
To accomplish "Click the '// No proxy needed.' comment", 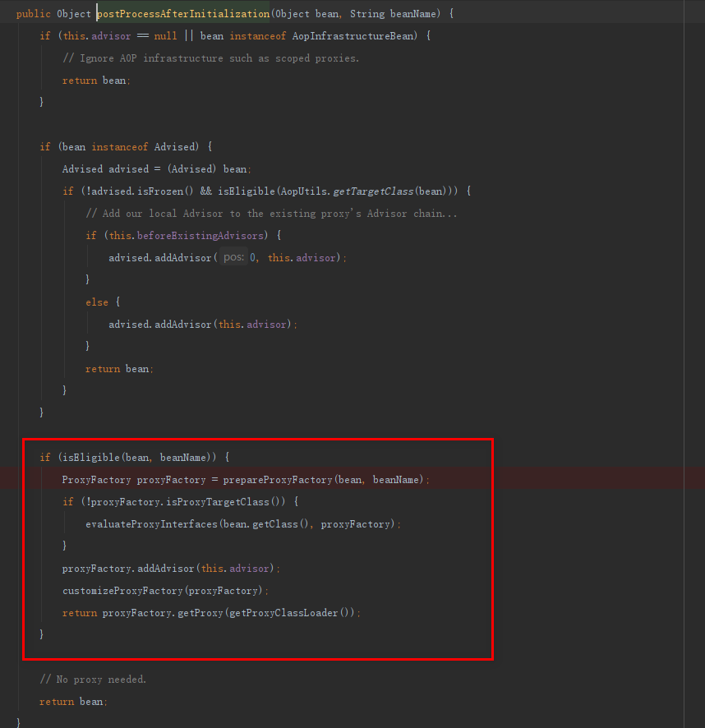I will pos(93,680).
